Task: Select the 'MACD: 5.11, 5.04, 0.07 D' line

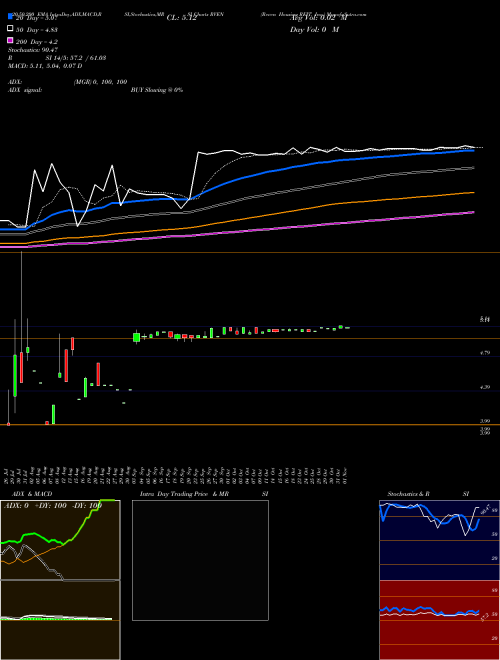Action: pos(45,66)
